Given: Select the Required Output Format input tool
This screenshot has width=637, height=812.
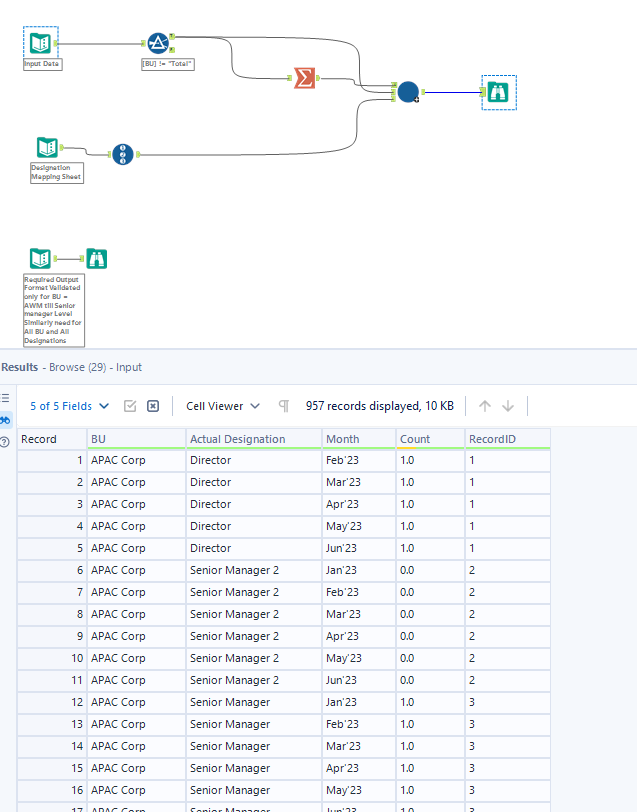Looking at the screenshot, I should click(x=40, y=258).
